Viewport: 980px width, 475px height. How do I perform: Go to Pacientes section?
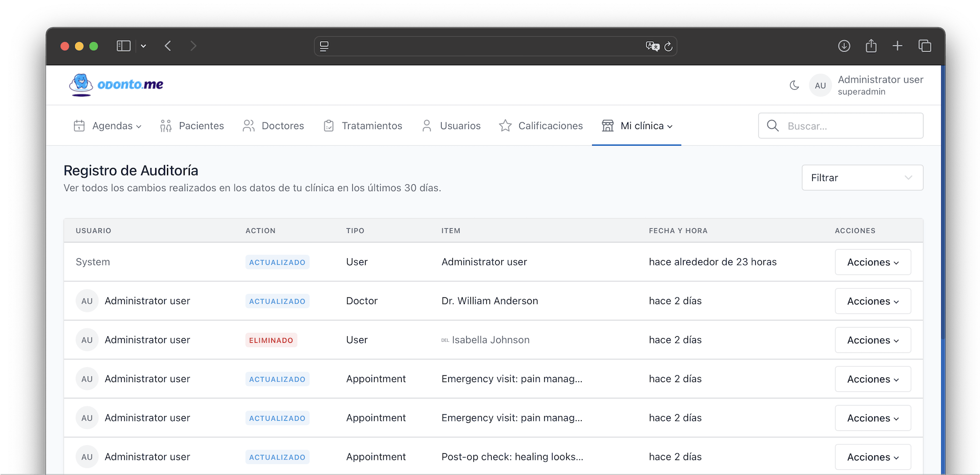[x=192, y=126]
